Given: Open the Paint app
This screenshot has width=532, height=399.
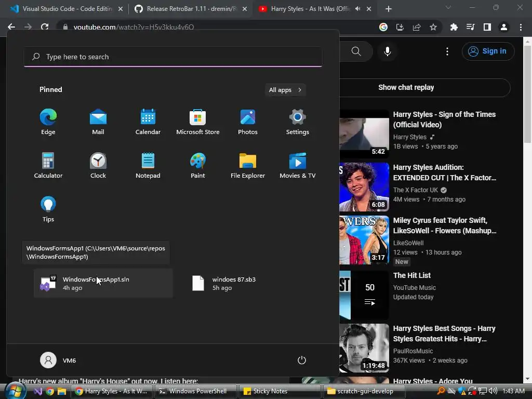Looking at the screenshot, I should pyautogui.click(x=198, y=166).
